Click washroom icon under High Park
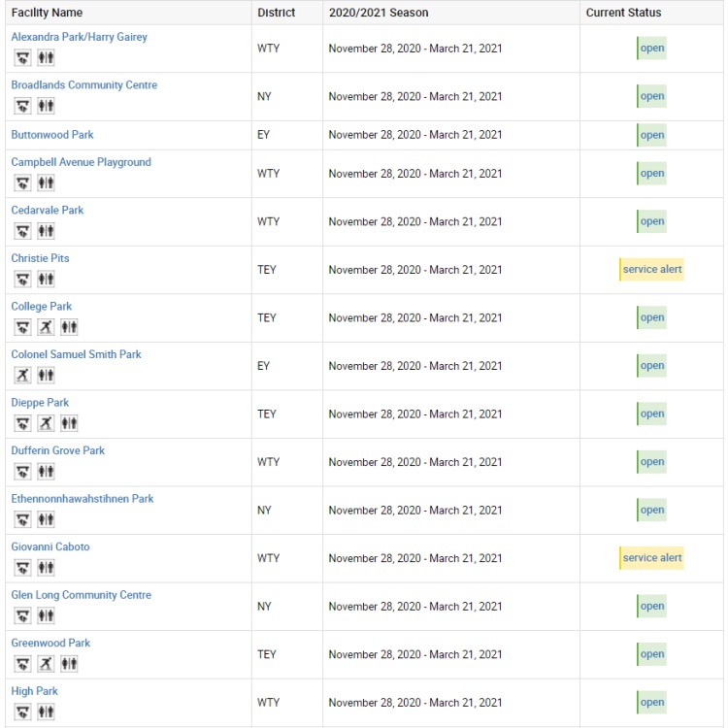728x728 pixels. pyautogui.click(x=46, y=711)
